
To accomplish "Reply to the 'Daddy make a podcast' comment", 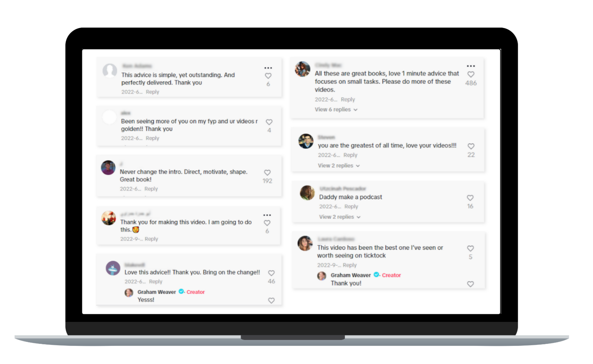I will (351, 207).
